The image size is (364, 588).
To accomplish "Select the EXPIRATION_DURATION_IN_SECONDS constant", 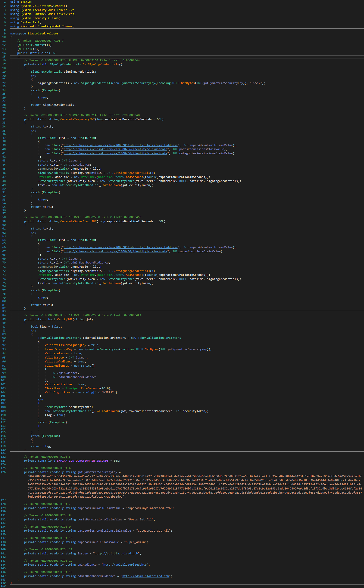I will (x=83, y=461).
